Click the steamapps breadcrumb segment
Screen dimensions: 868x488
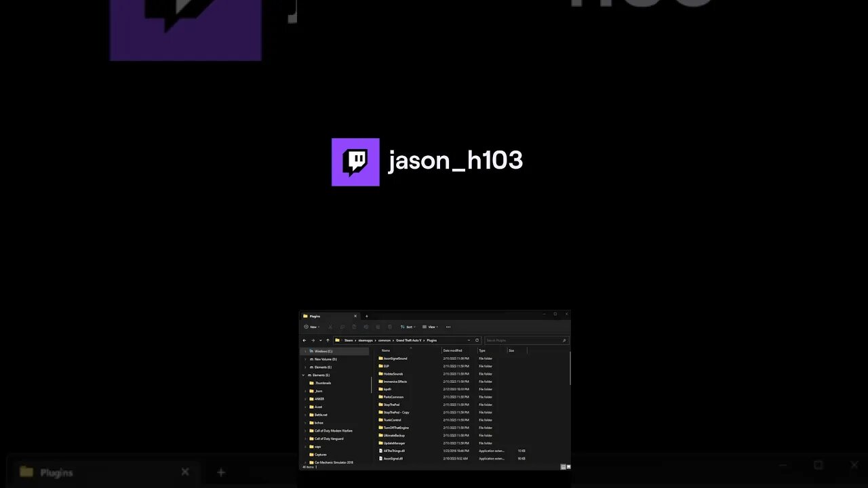366,340
